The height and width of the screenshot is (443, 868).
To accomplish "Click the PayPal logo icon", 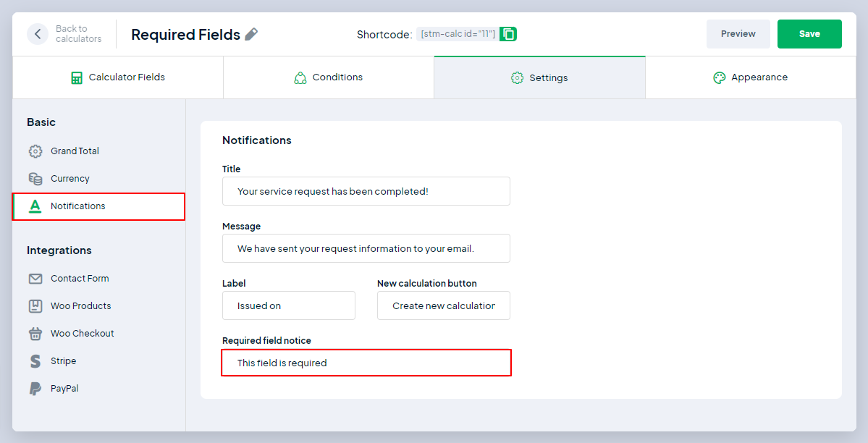I will click(35, 389).
